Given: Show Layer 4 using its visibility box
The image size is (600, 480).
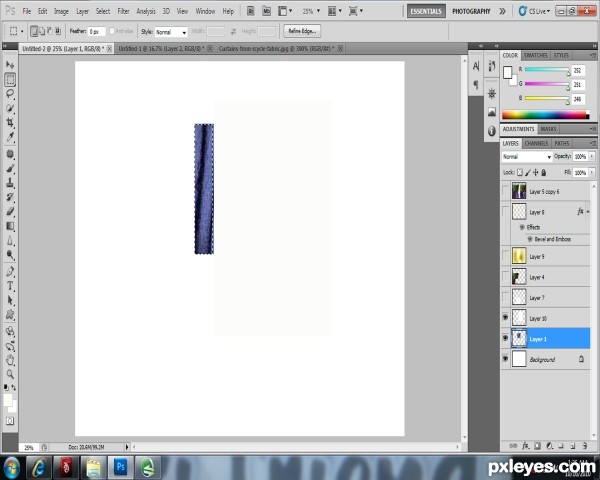Looking at the screenshot, I should [505, 276].
